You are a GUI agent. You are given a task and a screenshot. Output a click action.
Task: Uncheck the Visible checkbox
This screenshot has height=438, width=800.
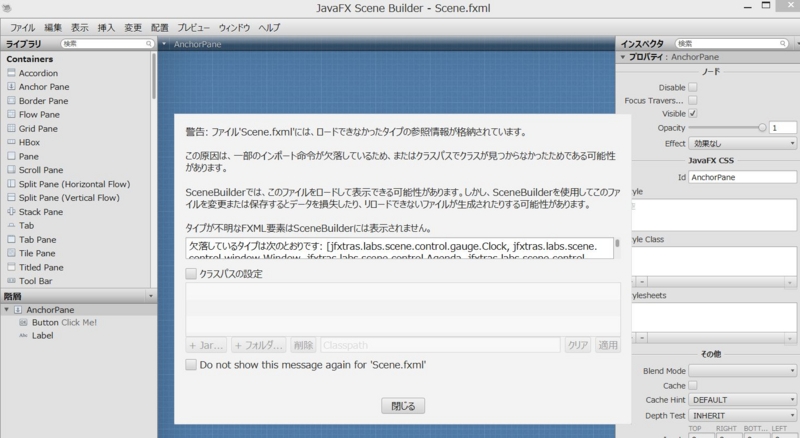[x=693, y=113]
